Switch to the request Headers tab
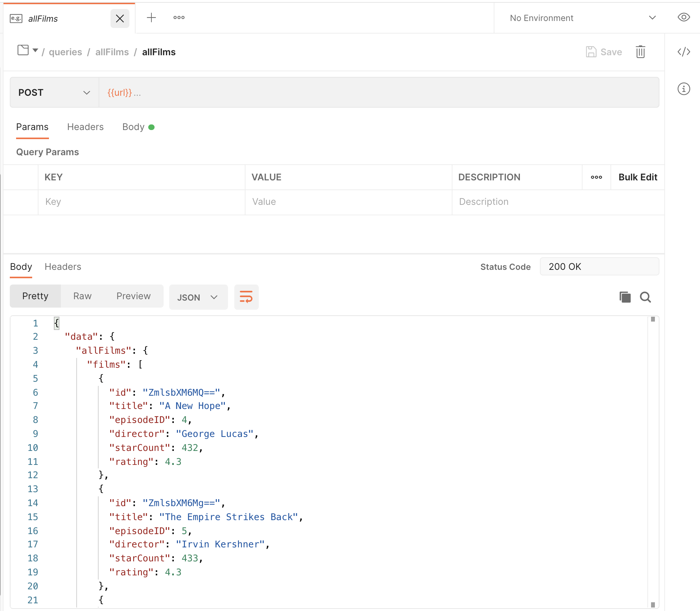Image resolution: width=700 pixels, height=611 pixels. [x=85, y=127]
